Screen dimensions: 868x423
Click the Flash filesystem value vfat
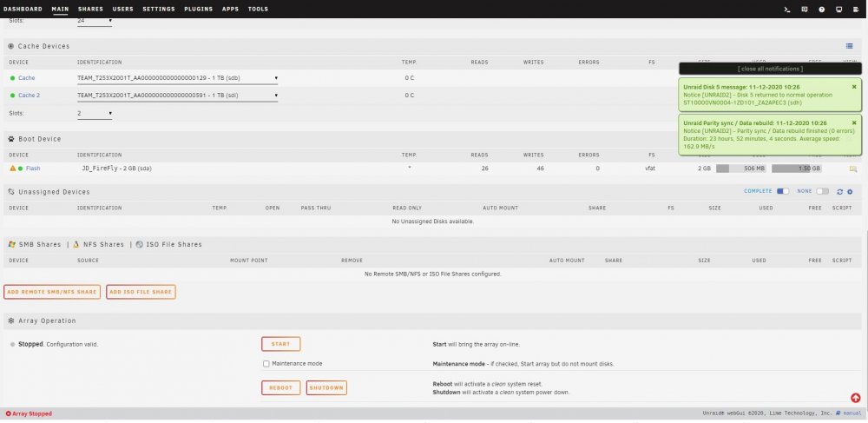pos(650,169)
